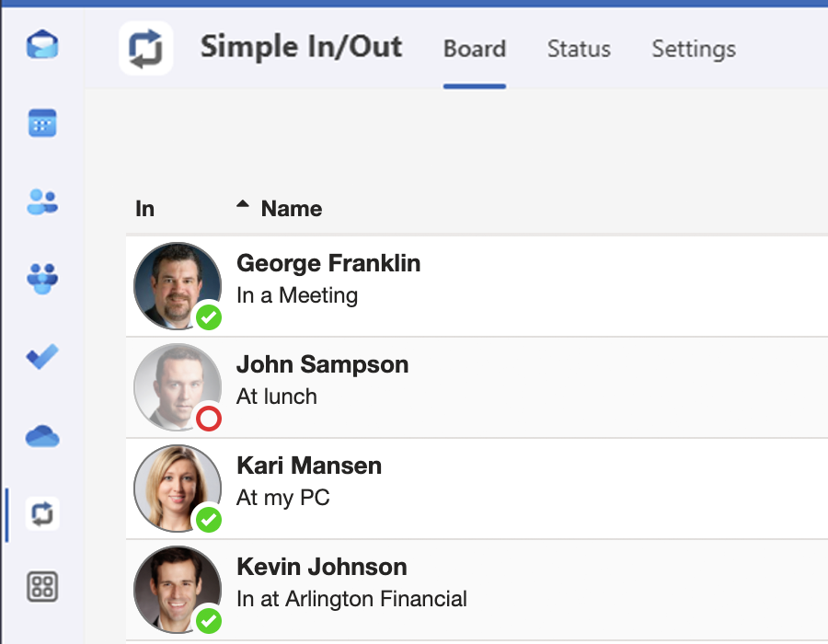Click the name Kevin Johnson
Screen dimensions: 828x644
pos(321,567)
